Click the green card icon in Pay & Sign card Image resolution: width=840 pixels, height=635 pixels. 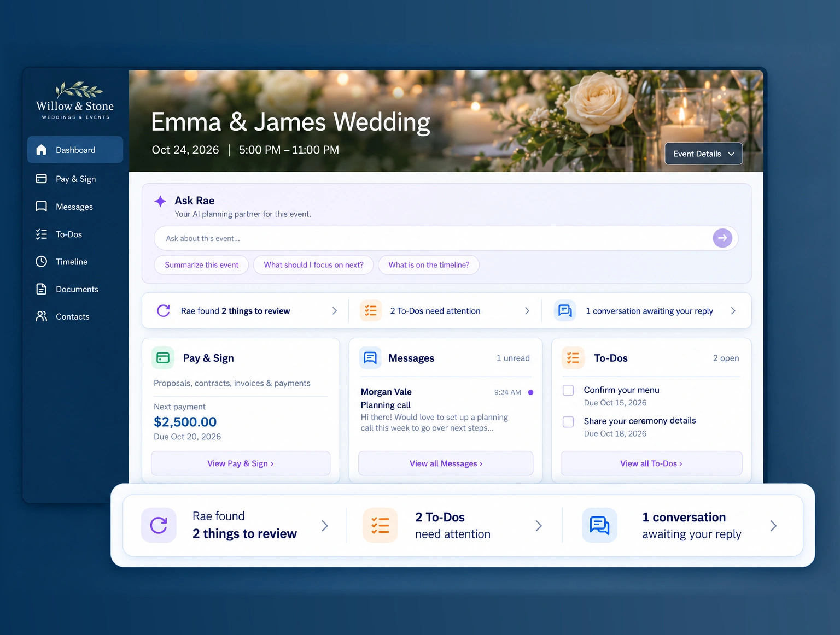tap(163, 358)
